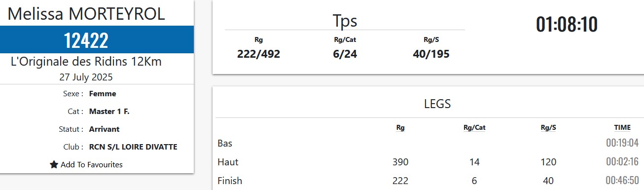Click the finish time 01:08:10
Screen dimensions: 644x190
click(x=567, y=25)
